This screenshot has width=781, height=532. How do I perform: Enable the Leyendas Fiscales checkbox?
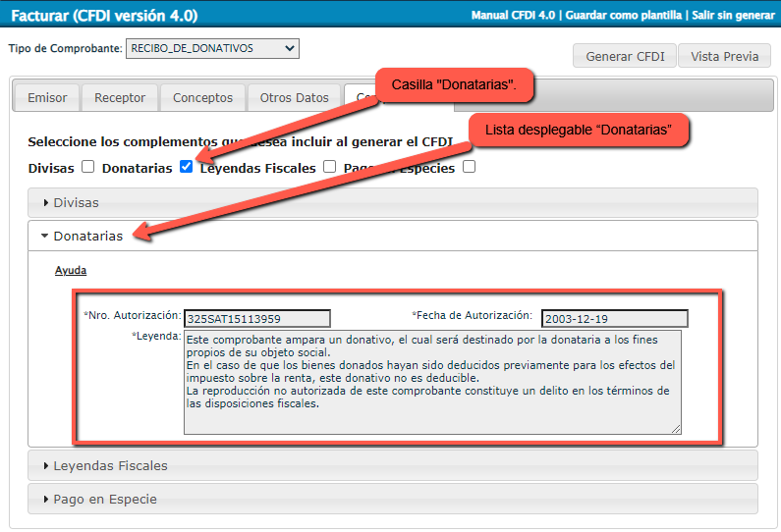click(x=329, y=167)
